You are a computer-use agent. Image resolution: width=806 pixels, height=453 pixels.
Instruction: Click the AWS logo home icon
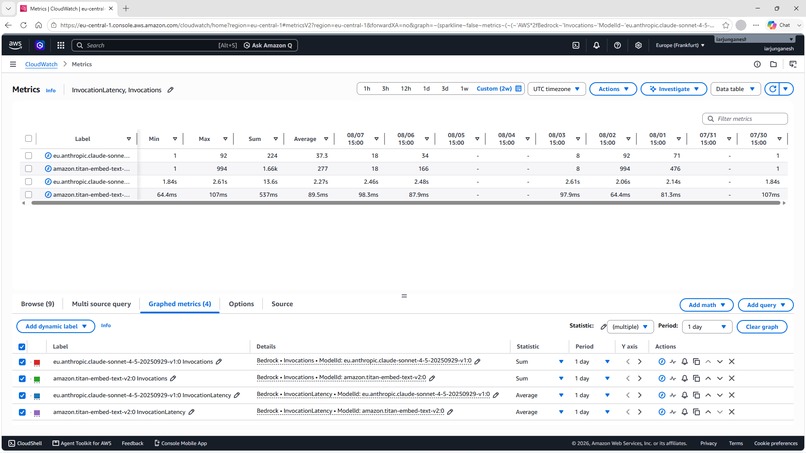coord(15,45)
